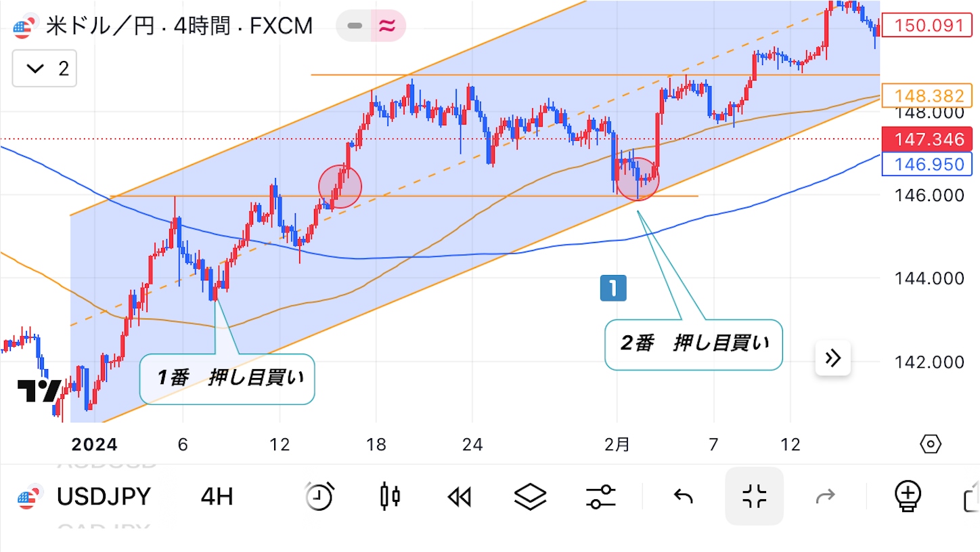The height and width of the screenshot is (552, 980).
Task: Expand the indicator legend showing 2
Action: 45,68
